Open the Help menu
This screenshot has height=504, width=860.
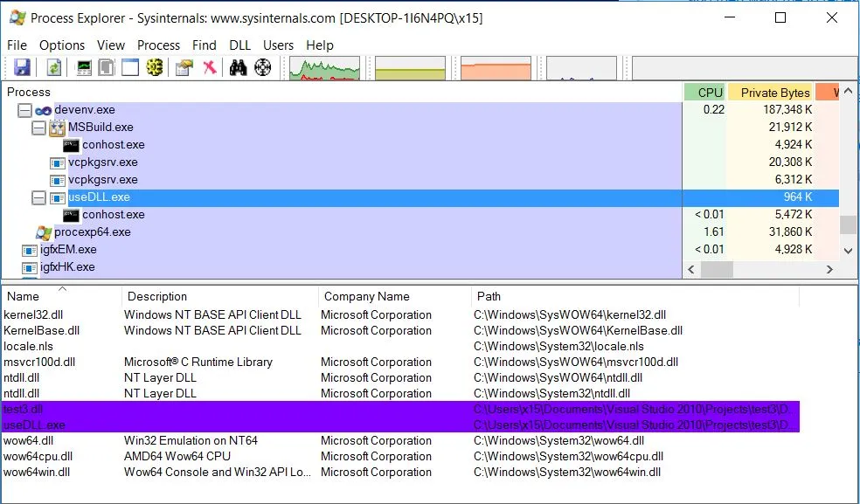320,45
